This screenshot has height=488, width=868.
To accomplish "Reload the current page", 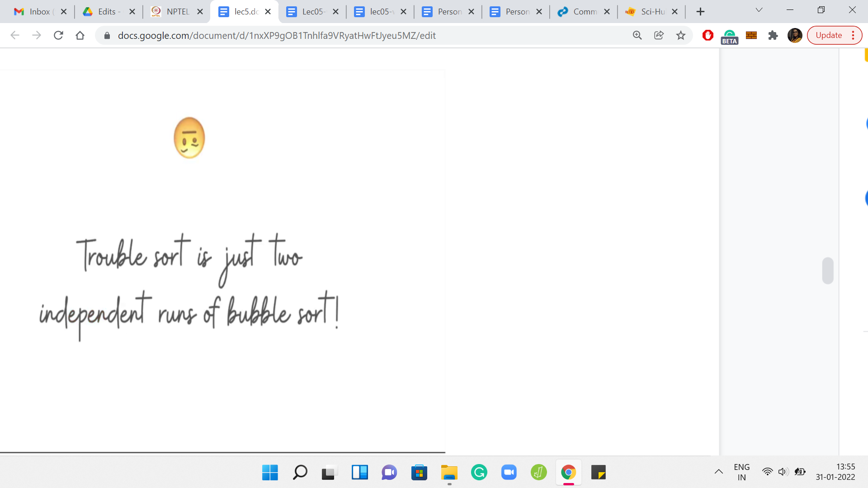I will (58, 35).
